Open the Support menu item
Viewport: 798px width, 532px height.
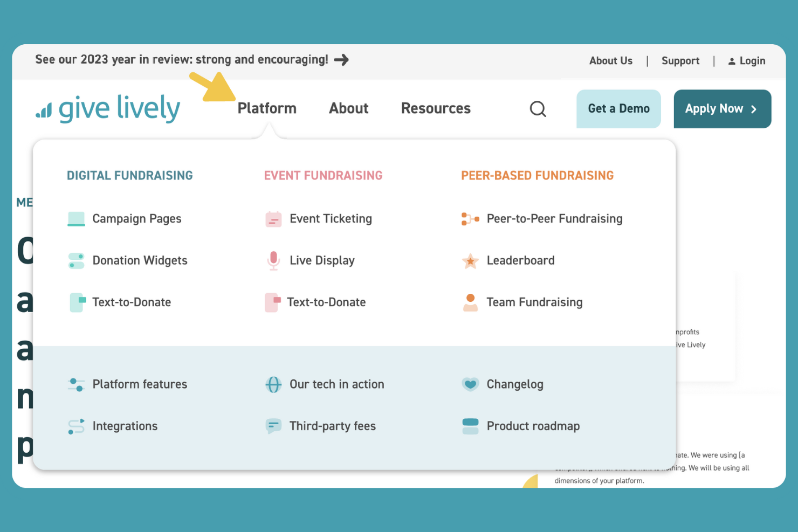680,60
